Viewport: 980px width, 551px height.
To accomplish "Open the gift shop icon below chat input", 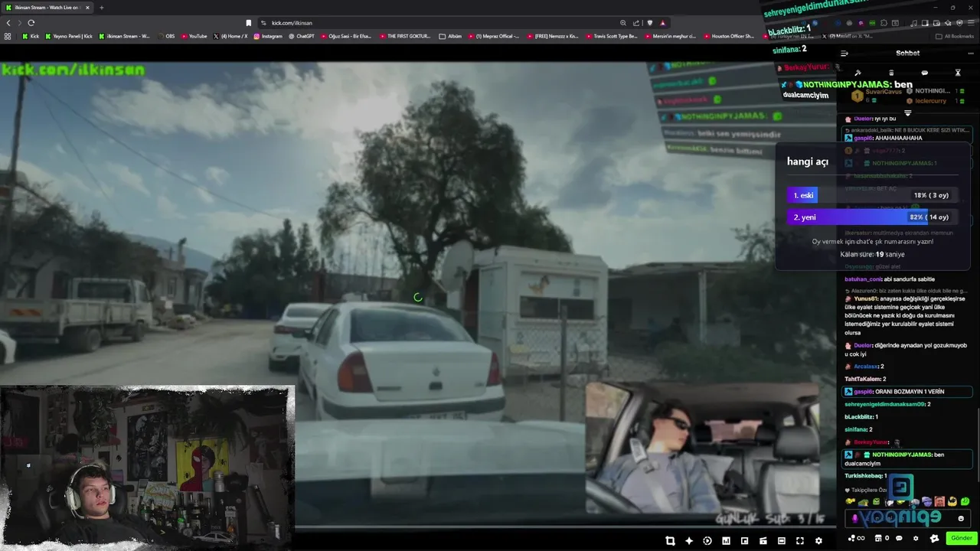I will [x=880, y=539].
